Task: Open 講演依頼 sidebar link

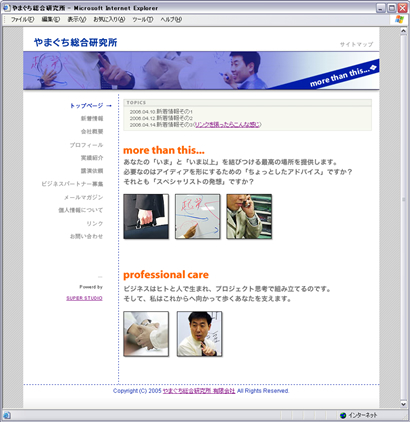Action: 92,171
